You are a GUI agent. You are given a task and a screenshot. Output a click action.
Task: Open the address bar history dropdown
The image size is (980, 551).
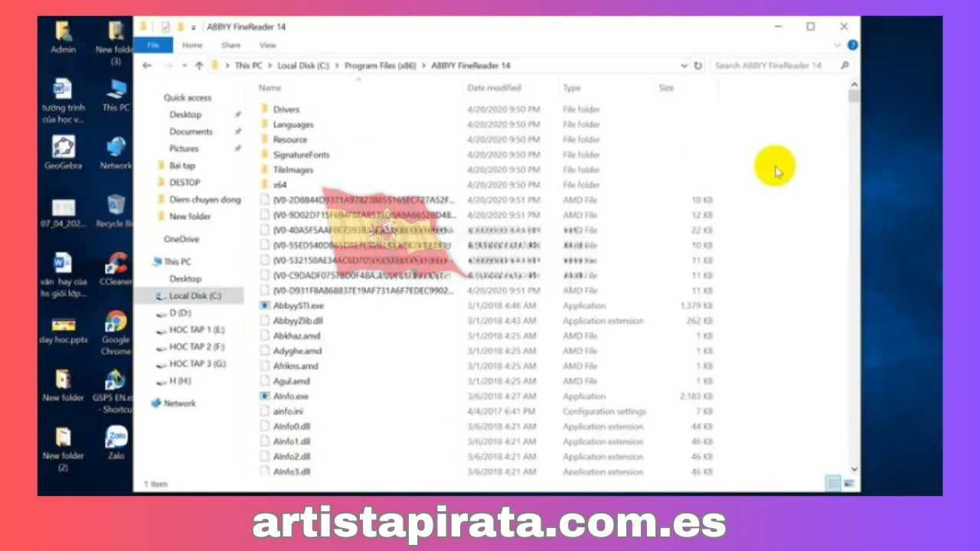[x=686, y=66]
